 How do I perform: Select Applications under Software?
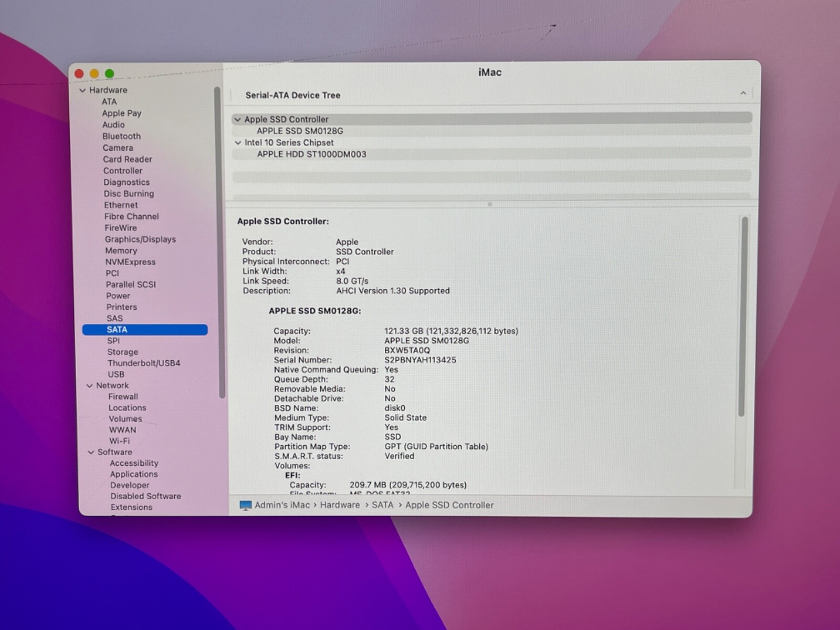click(134, 474)
